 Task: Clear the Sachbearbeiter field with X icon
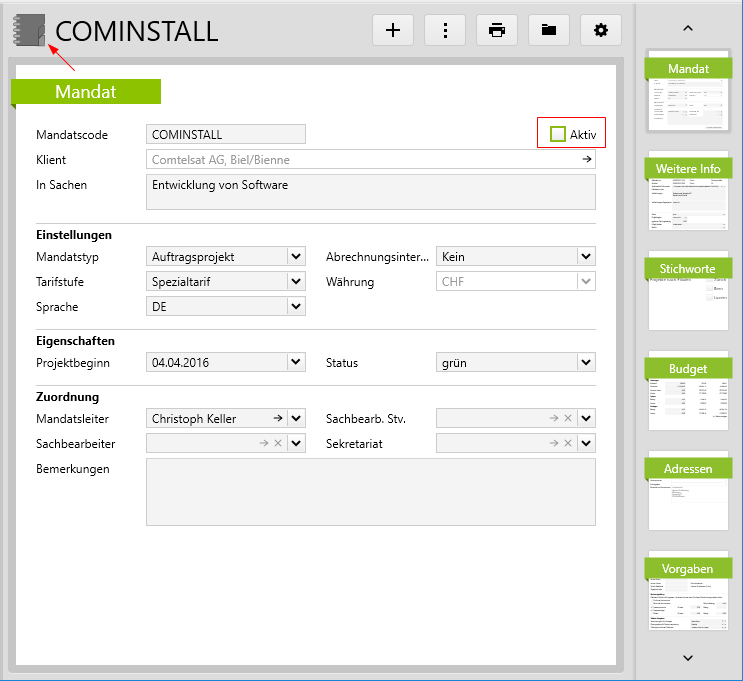[278, 443]
